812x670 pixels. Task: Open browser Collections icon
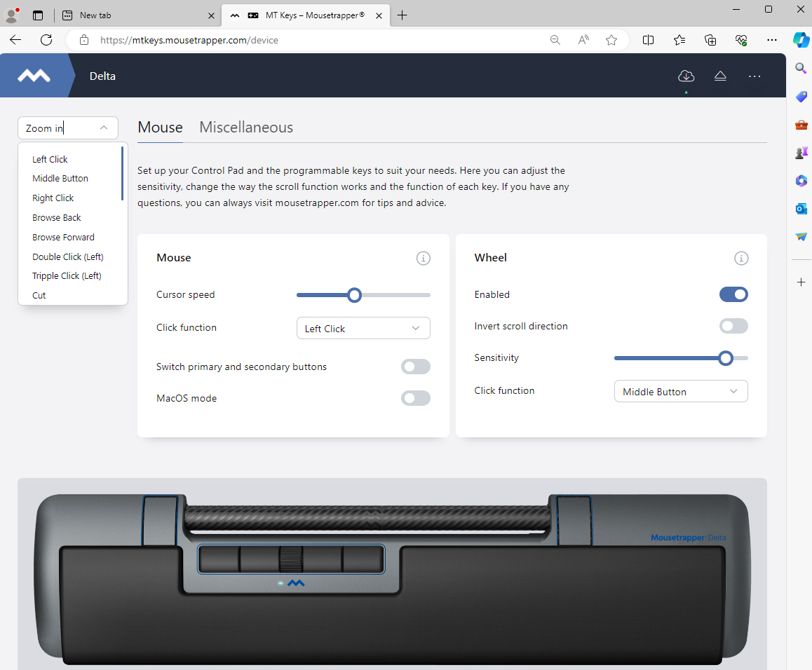click(710, 40)
